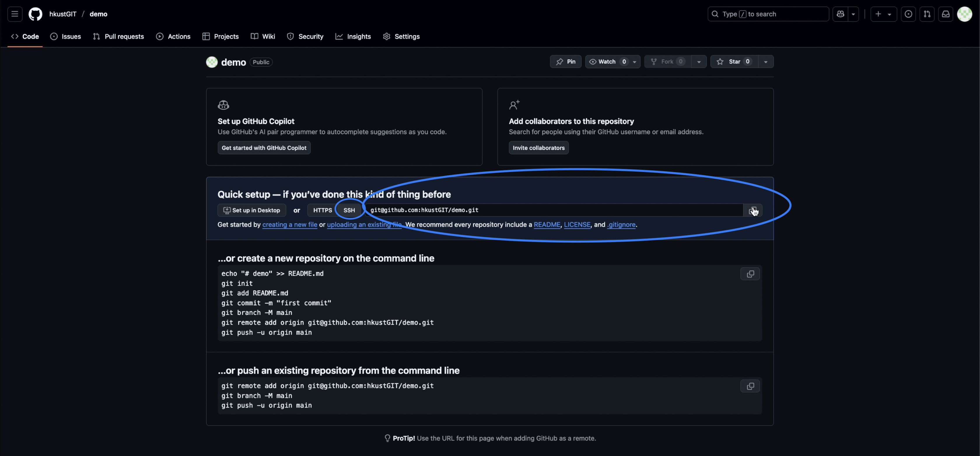Open the repository Settings tab
980x456 pixels.
coord(401,36)
